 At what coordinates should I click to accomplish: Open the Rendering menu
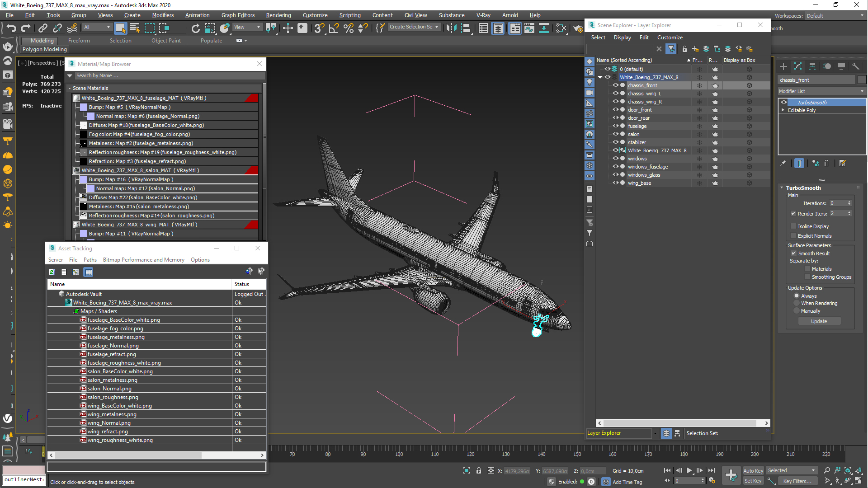(x=278, y=15)
